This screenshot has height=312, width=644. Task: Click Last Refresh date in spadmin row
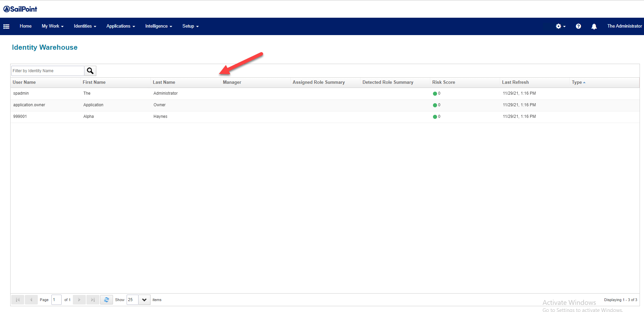(519, 93)
